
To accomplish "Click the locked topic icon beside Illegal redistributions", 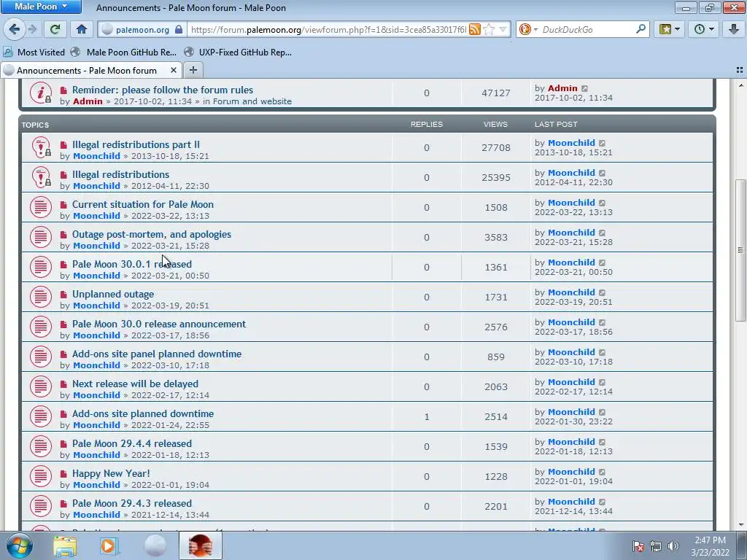I will coord(41,177).
